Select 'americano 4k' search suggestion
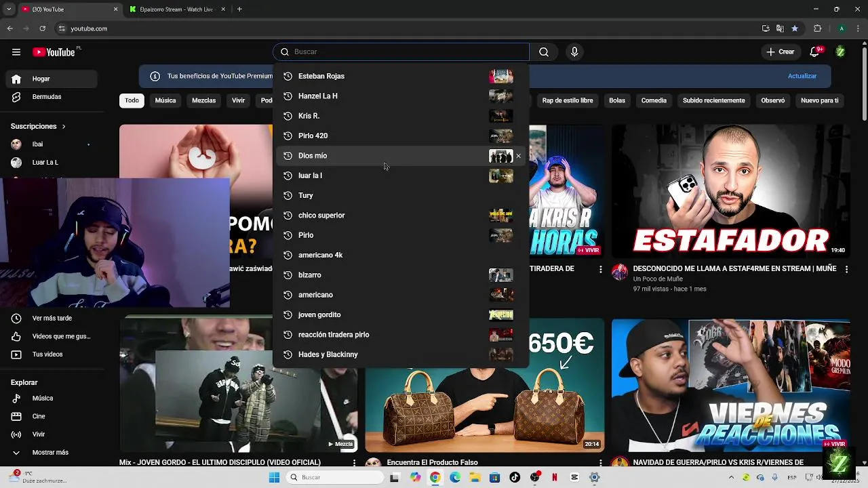Screen dimensions: 868x488 (x=400, y=255)
